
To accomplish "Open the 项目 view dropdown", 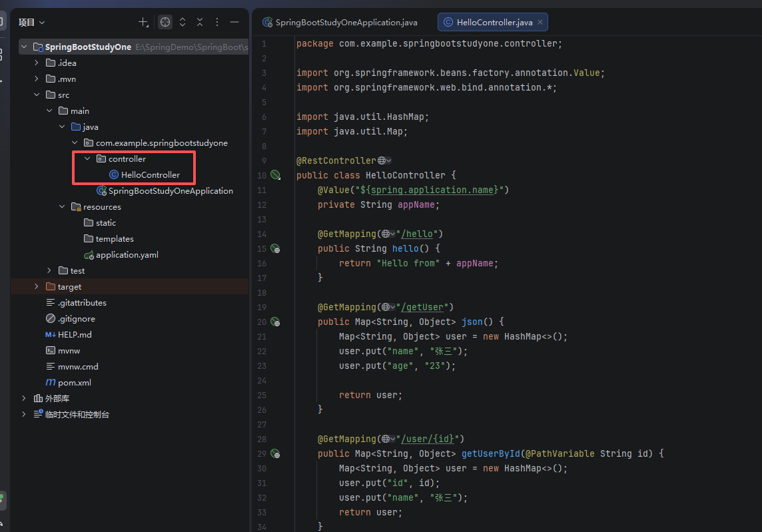I will 31,23.
